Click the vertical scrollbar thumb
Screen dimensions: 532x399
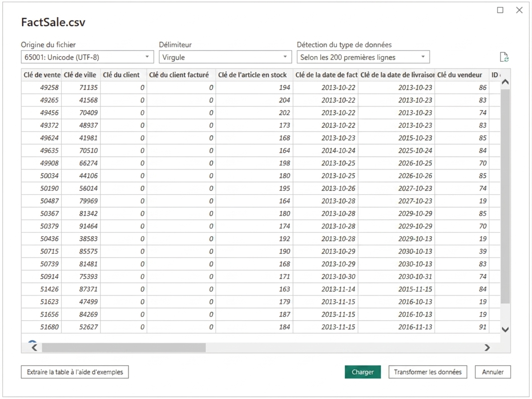505,196
